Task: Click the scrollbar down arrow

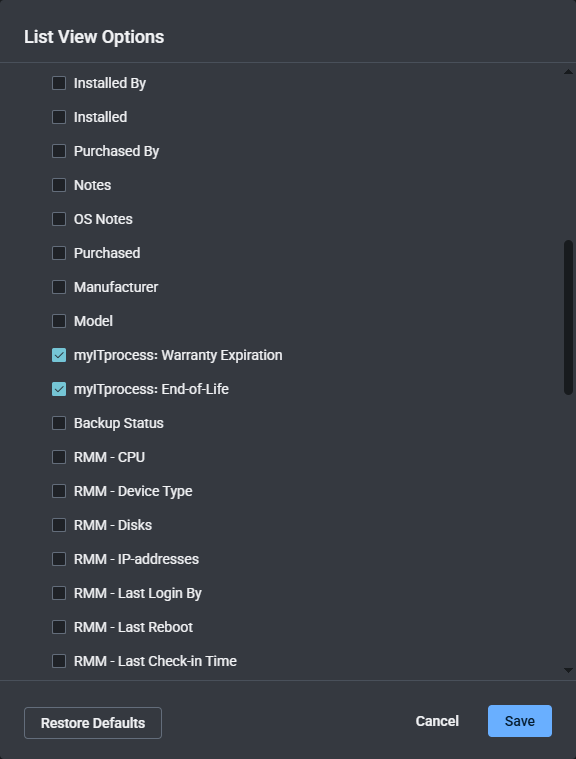Action: (x=568, y=670)
